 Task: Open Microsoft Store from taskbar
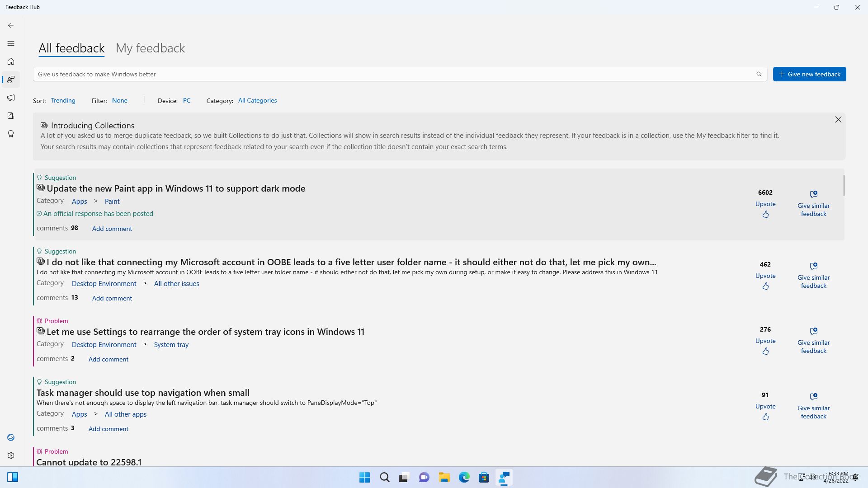coord(484,477)
